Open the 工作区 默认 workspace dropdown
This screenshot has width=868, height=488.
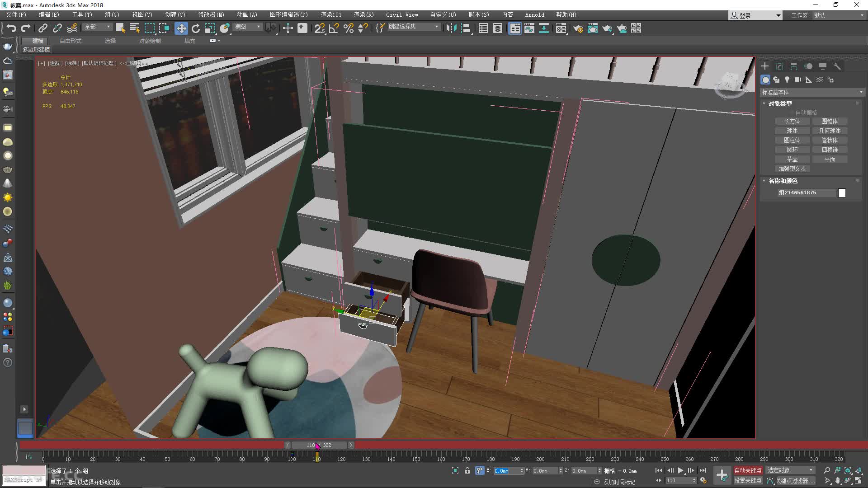(x=839, y=15)
